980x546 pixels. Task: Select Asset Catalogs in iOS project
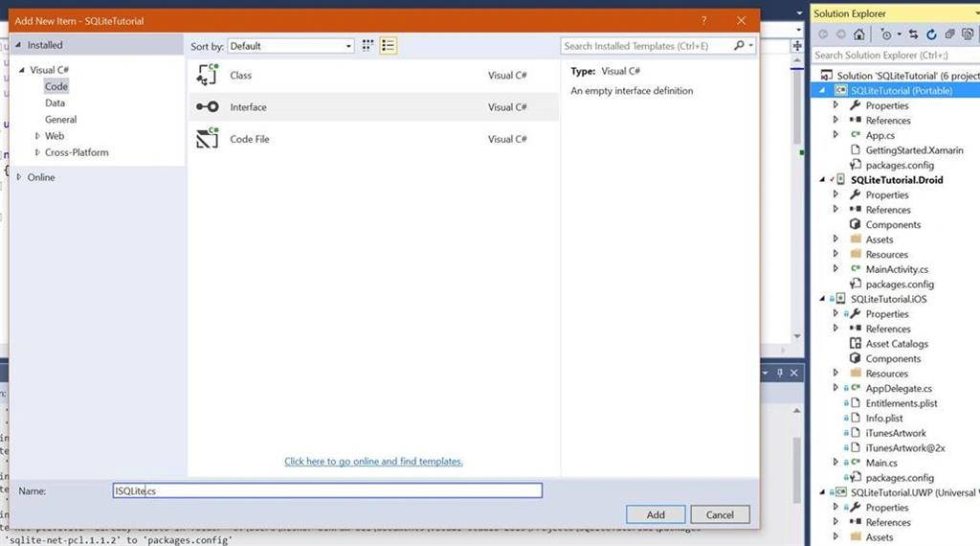pos(897,343)
